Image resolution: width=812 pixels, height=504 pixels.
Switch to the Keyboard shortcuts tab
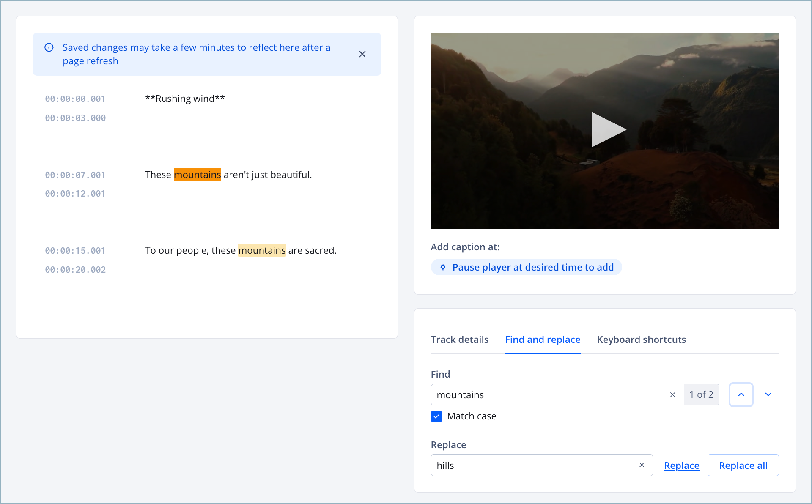(x=641, y=340)
